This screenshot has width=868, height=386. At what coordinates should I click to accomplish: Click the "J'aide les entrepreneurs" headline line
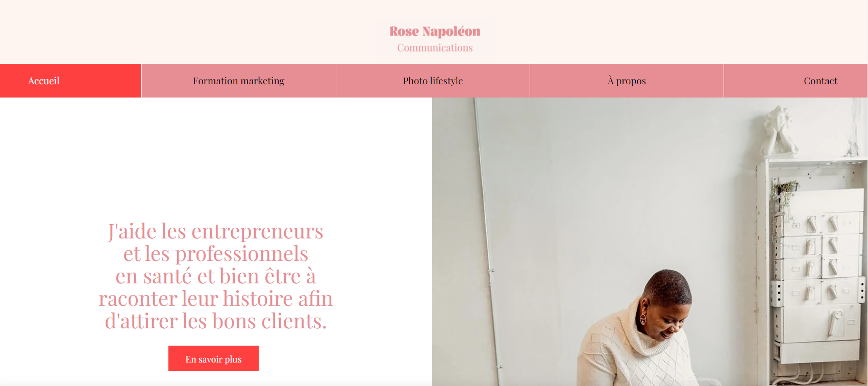point(216,231)
